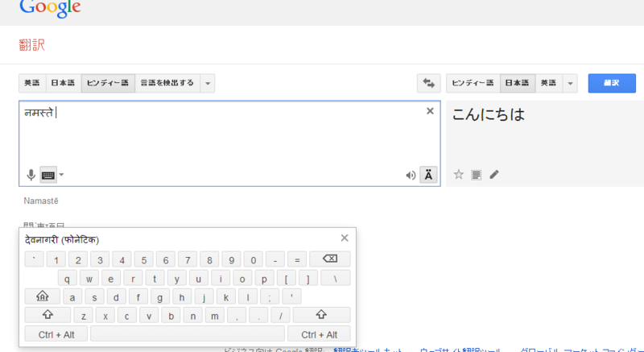Click the l key on virtual keyboard
644x352 pixels.
248,296
